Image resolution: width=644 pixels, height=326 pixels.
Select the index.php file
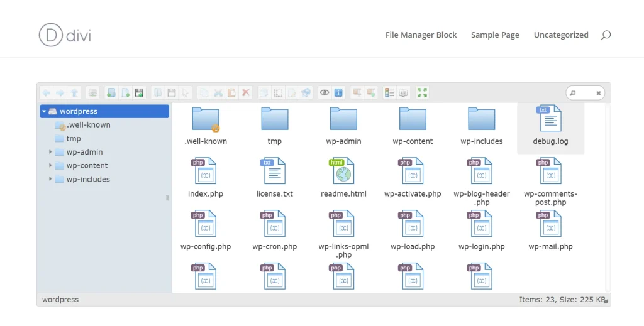(206, 177)
